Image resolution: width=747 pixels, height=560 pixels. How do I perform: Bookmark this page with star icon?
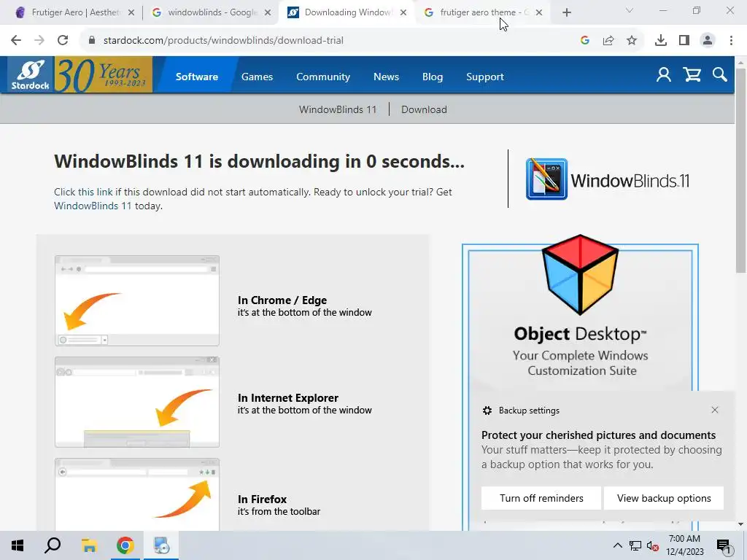[x=632, y=41]
